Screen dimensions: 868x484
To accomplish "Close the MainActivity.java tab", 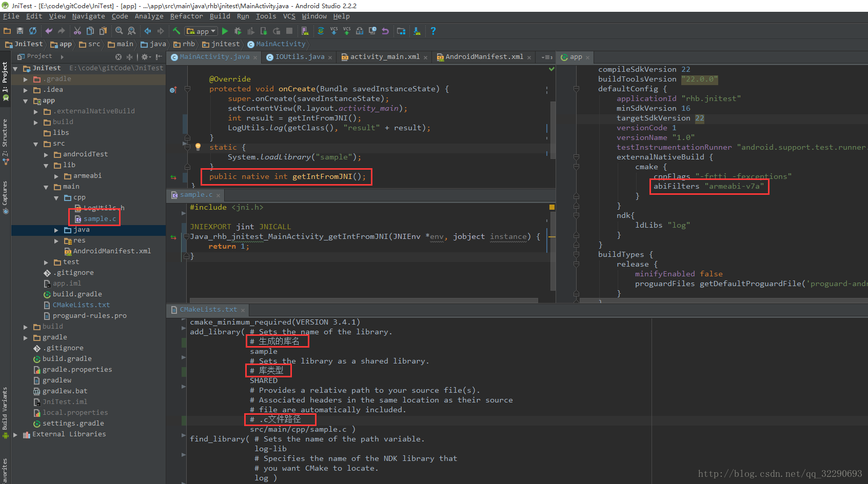I will pos(255,57).
